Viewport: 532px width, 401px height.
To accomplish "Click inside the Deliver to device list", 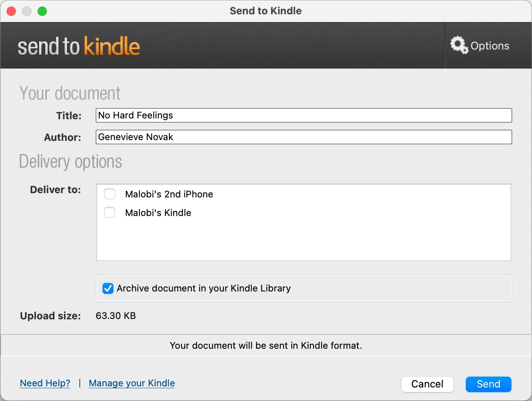I will [x=304, y=240].
